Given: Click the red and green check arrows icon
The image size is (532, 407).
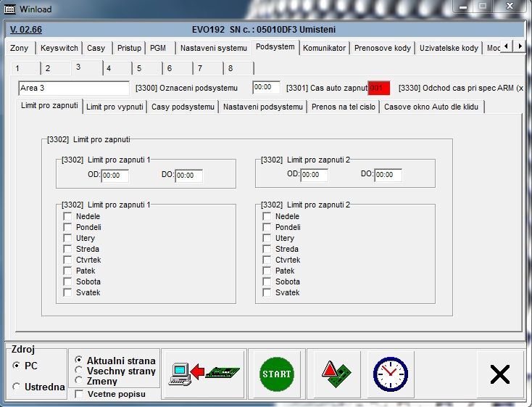Looking at the screenshot, I should [x=336, y=374].
